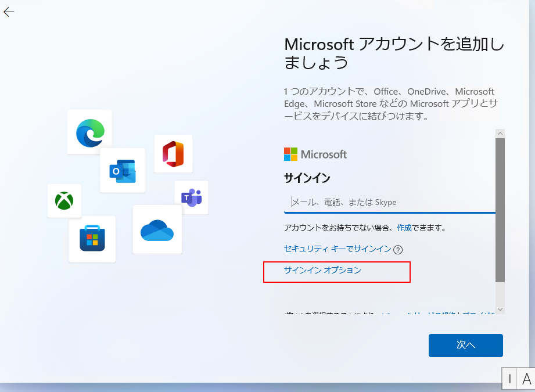Click the scrollbar up arrow
This screenshot has height=392, width=535.
click(500, 134)
